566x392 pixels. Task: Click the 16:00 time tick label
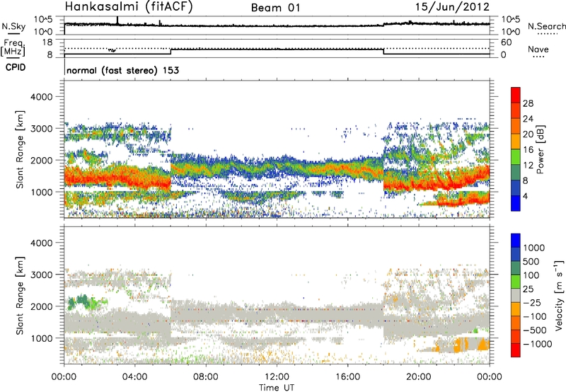point(347,377)
